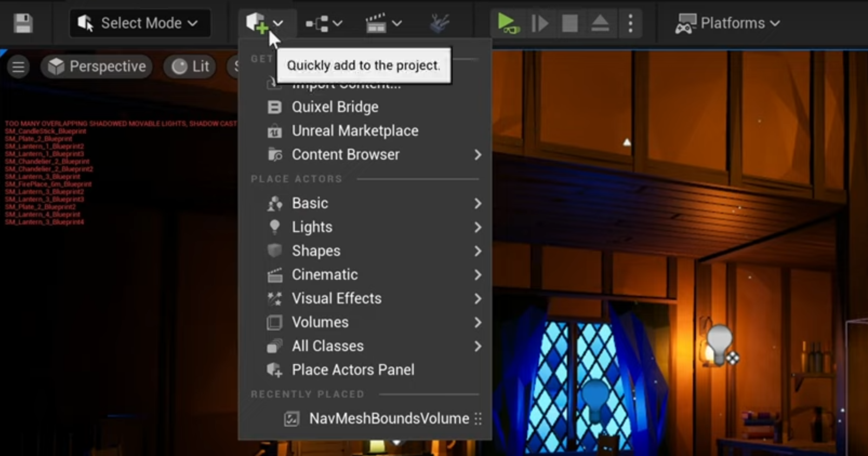Select the Lights menu entry
This screenshot has height=456, width=868.
(x=365, y=227)
